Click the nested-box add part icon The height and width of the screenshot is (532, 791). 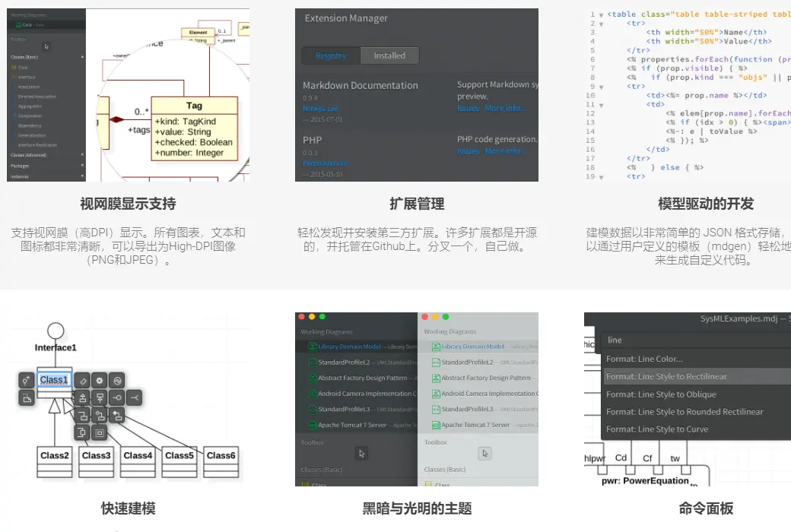coord(100,432)
